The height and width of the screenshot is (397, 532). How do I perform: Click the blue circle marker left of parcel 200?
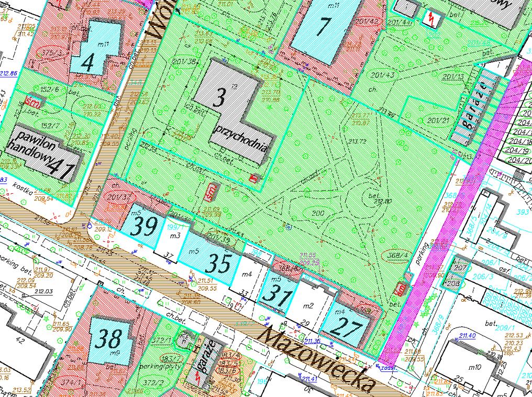[x=289, y=227]
